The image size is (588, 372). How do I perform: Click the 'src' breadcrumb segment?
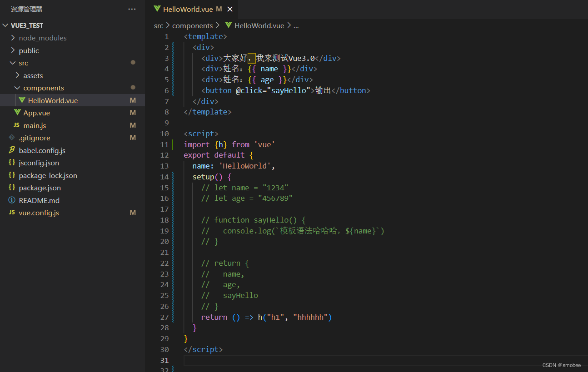click(x=158, y=26)
